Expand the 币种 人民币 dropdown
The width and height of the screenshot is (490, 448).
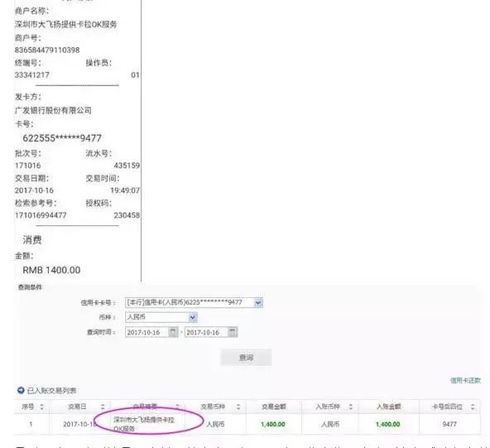(x=193, y=317)
